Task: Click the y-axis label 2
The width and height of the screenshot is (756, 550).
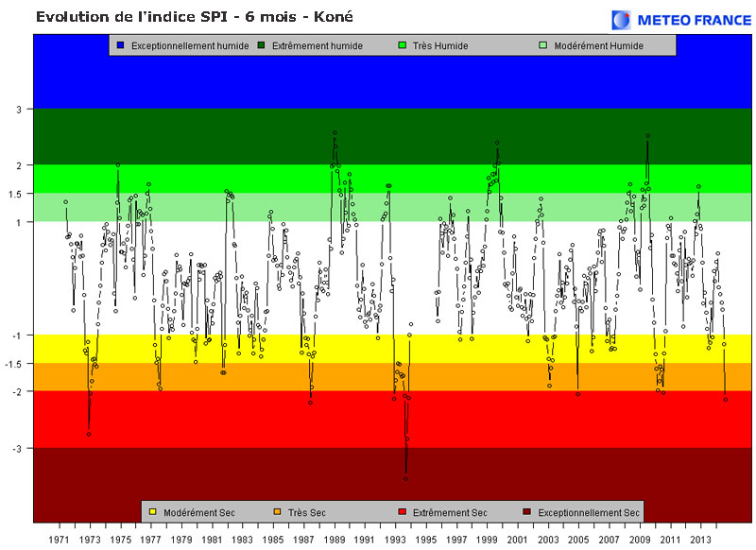Action: 19,165
